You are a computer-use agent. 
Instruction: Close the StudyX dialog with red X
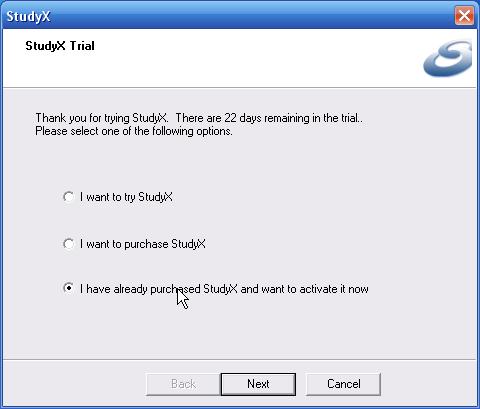464,16
